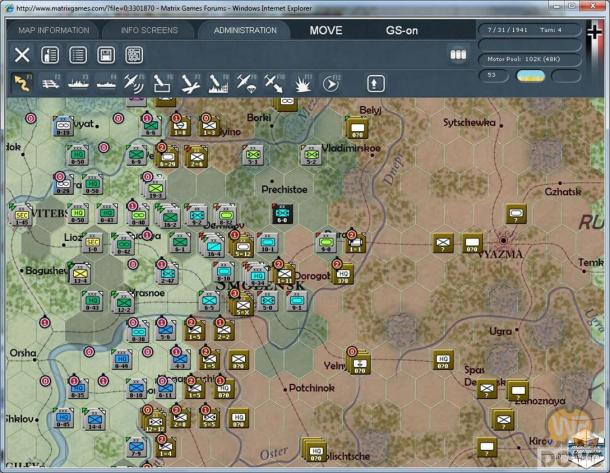610x473 pixels.
Task: Click the VYAZMA city rail hub marker
Action: [503, 240]
